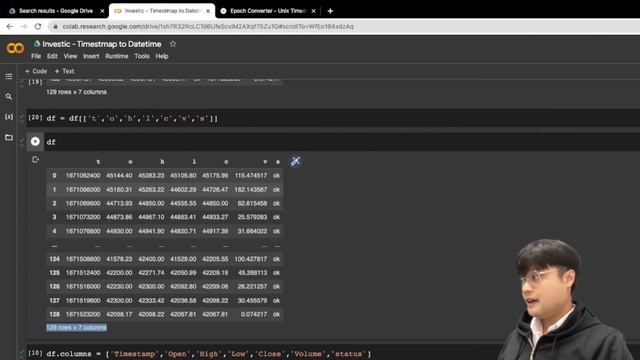Screen dimensions: 640x360
Task: Go forward in browser
Action: coord(24,27)
